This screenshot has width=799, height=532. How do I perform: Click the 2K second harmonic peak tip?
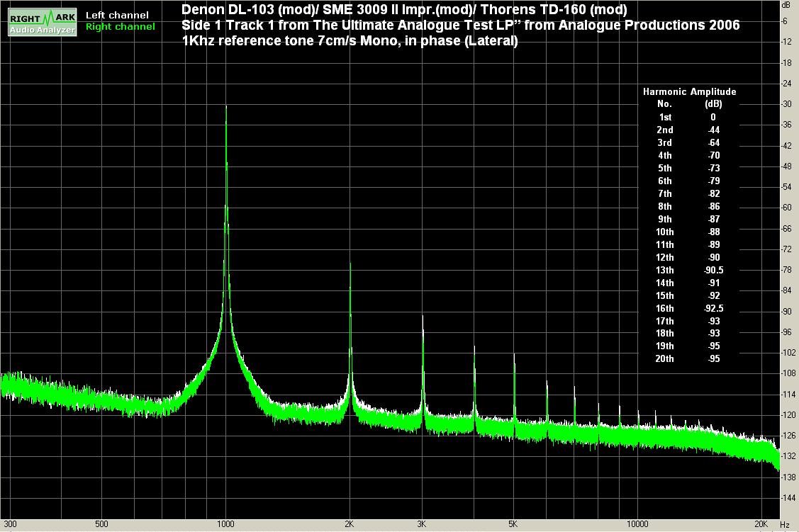(x=350, y=264)
